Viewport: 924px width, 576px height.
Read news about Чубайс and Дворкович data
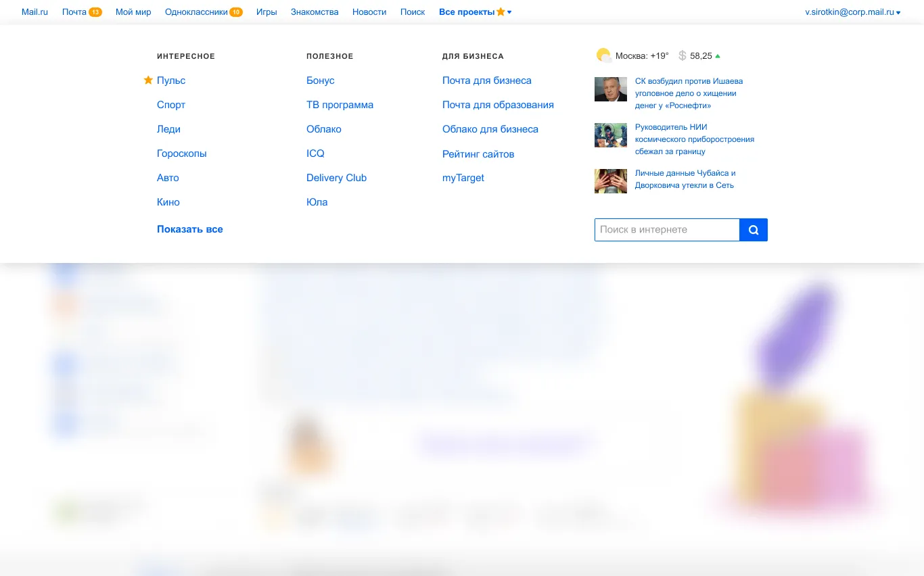(x=685, y=179)
